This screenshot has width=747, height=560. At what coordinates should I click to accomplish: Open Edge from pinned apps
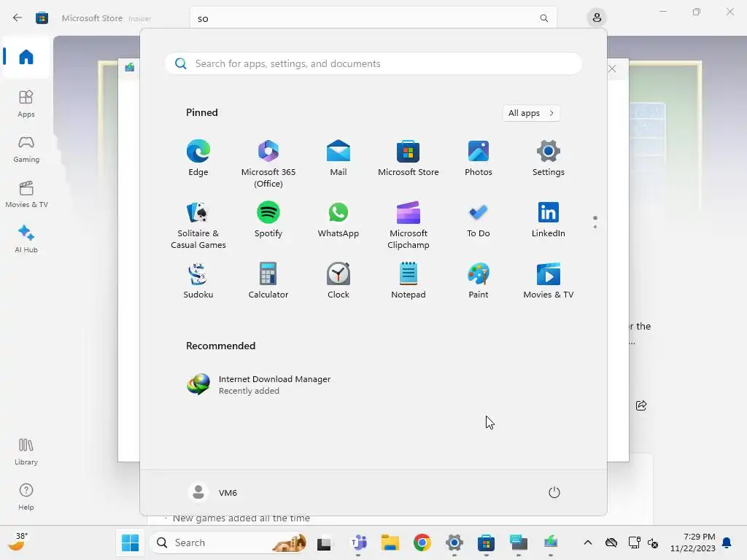198,157
